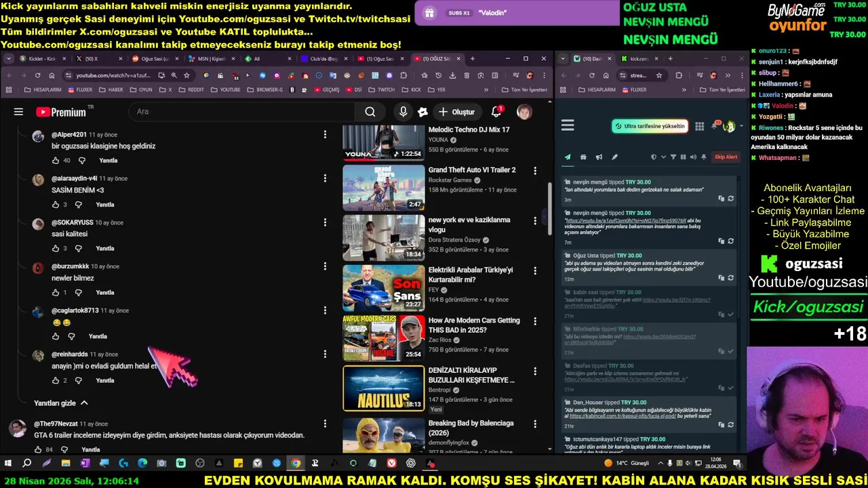868x488 pixels.
Task: Dislike the @burzumkkk comment
Action: (x=79, y=293)
